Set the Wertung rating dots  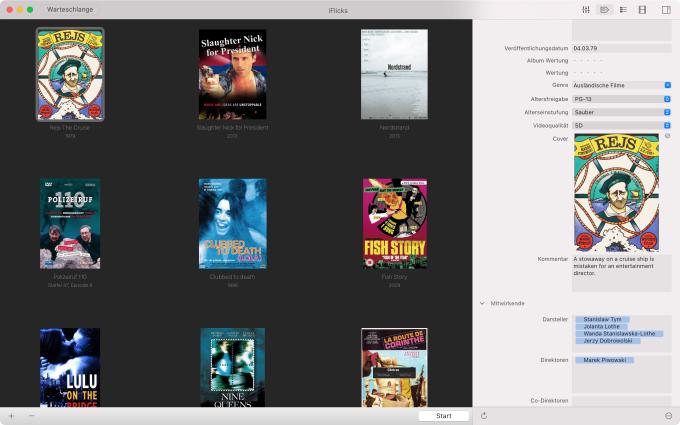click(588, 73)
